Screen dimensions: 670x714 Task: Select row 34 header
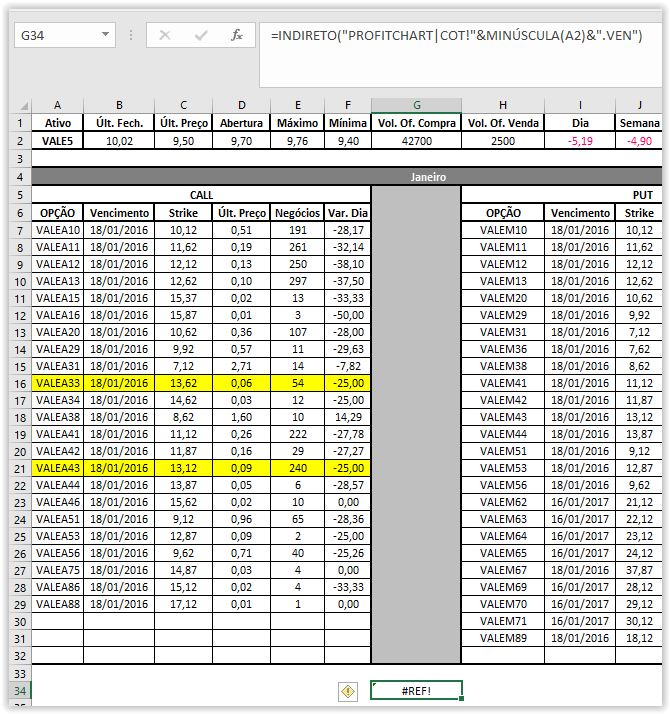20,691
